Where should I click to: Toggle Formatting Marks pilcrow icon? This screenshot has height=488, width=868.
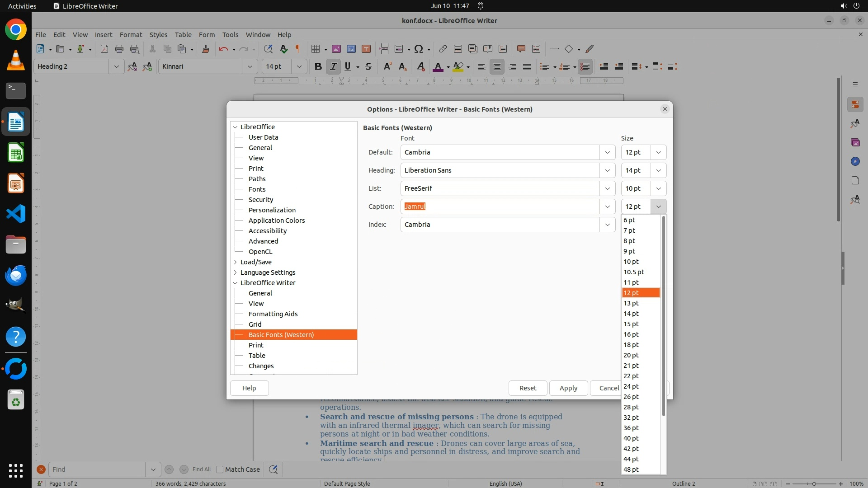coord(298,49)
